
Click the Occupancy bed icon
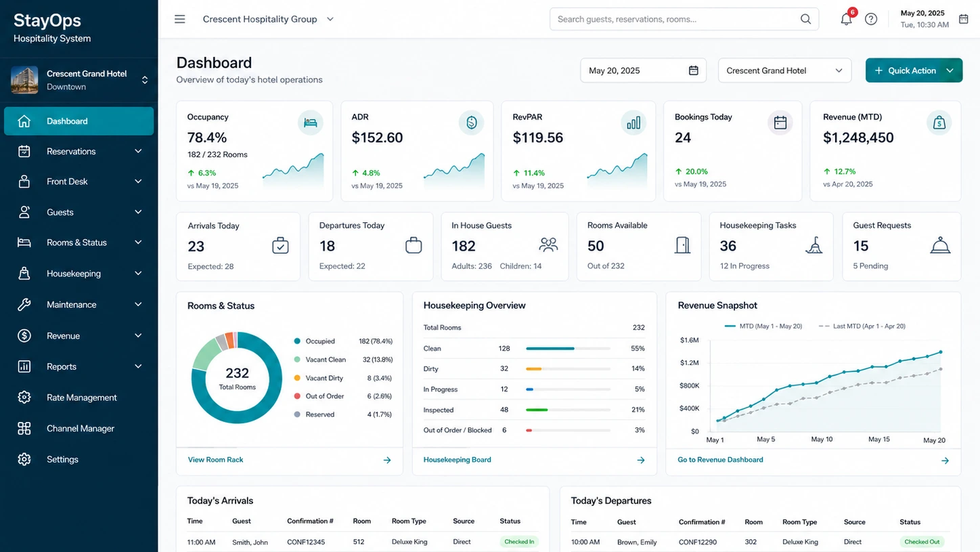pyautogui.click(x=311, y=123)
